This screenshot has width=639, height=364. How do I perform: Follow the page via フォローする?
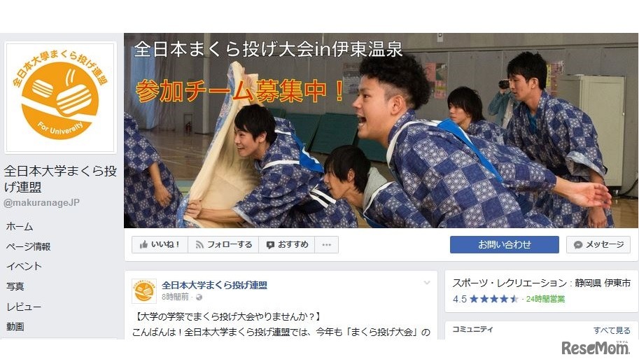[x=223, y=244]
